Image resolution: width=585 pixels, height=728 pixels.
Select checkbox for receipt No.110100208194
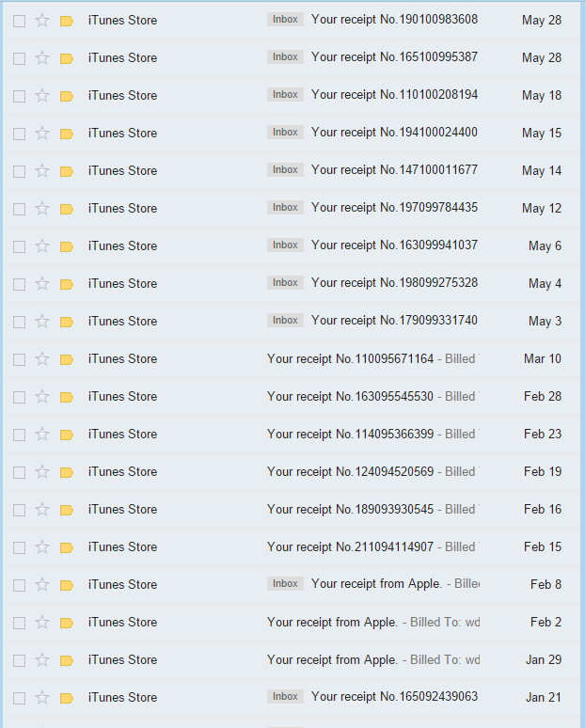point(19,96)
